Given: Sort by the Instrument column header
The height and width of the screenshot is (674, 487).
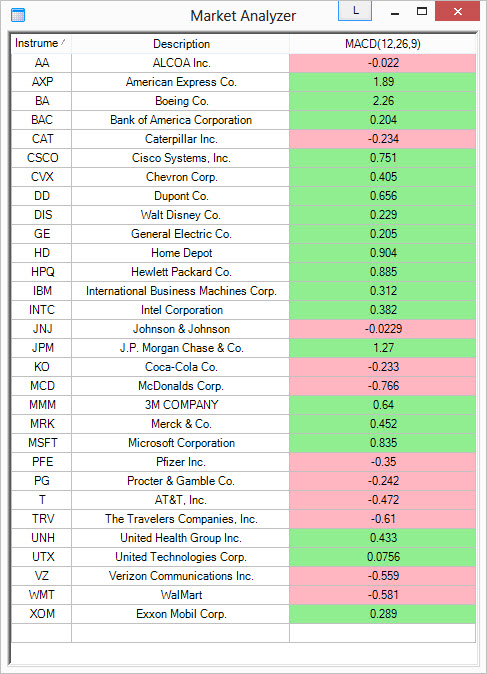Looking at the screenshot, I should pyautogui.click(x=41, y=43).
